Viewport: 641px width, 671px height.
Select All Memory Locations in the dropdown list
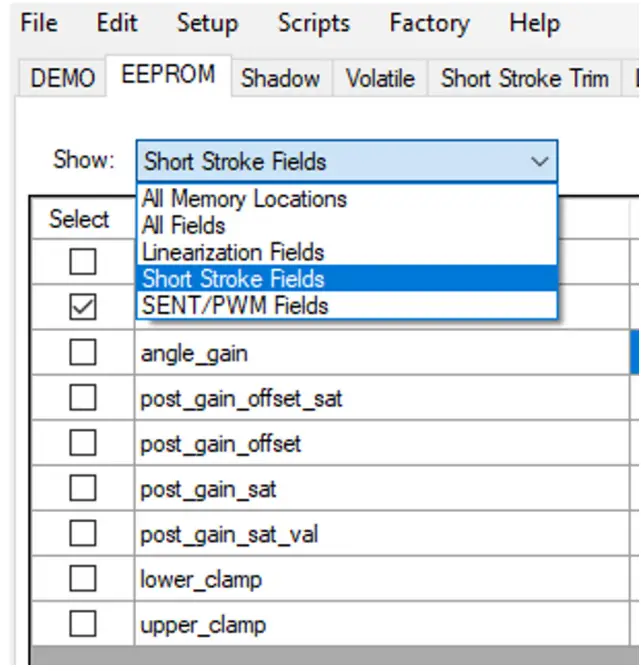point(244,199)
